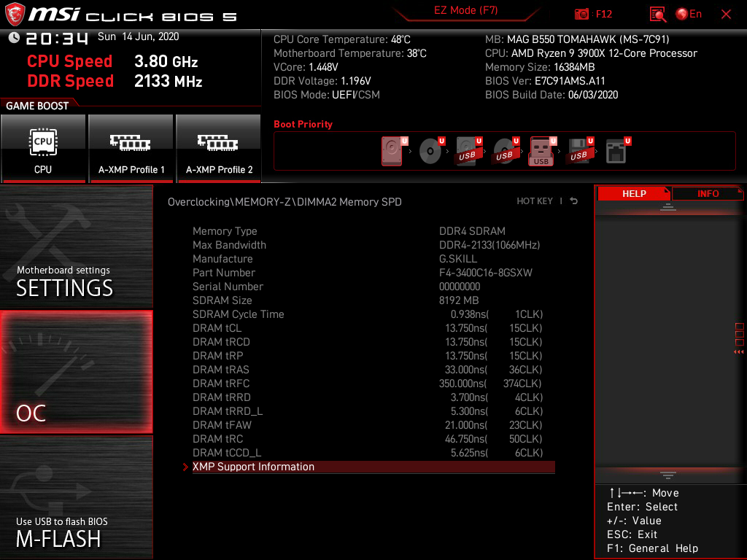Click the date Sun 14 Jun, 2020
Screen dimensions: 747x560
click(138, 36)
